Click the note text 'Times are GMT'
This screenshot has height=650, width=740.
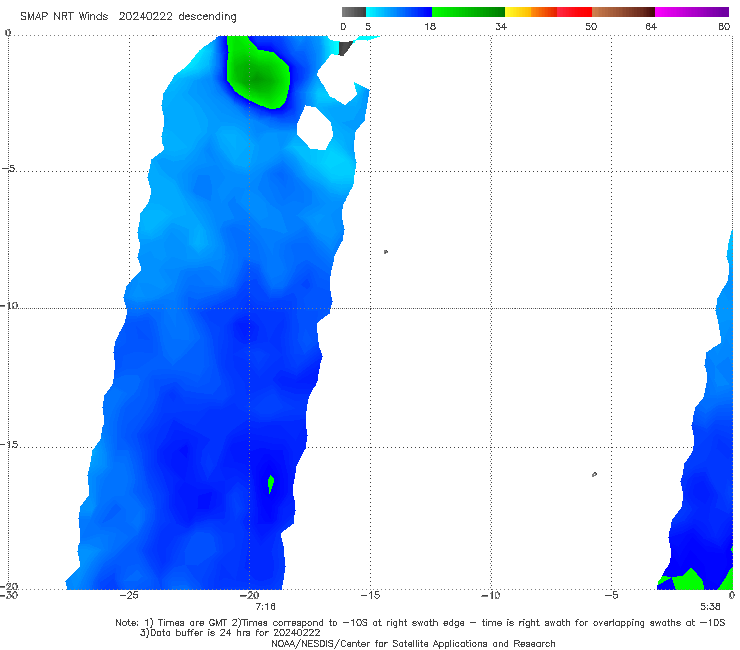coord(193,623)
